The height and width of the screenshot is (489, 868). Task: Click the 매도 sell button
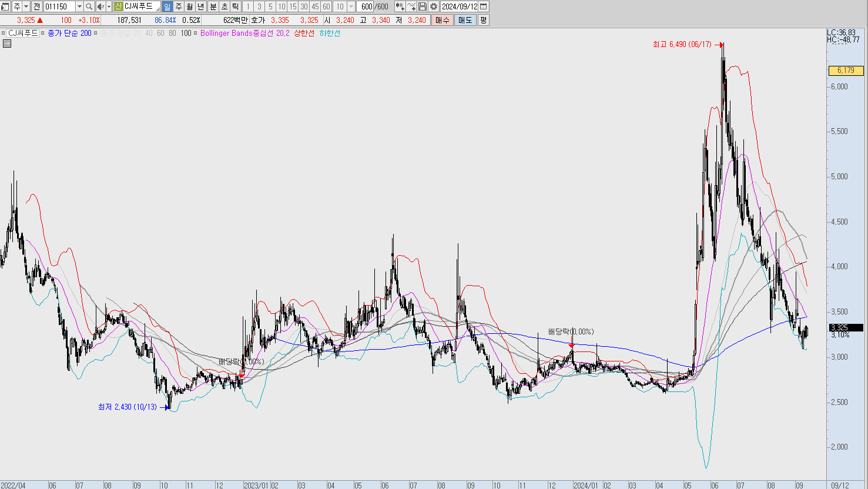coord(465,20)
